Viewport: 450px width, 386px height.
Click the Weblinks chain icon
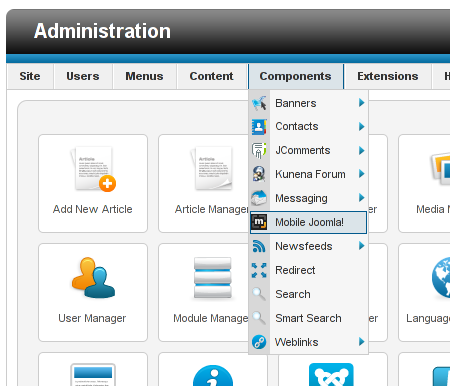pos(259,342)
